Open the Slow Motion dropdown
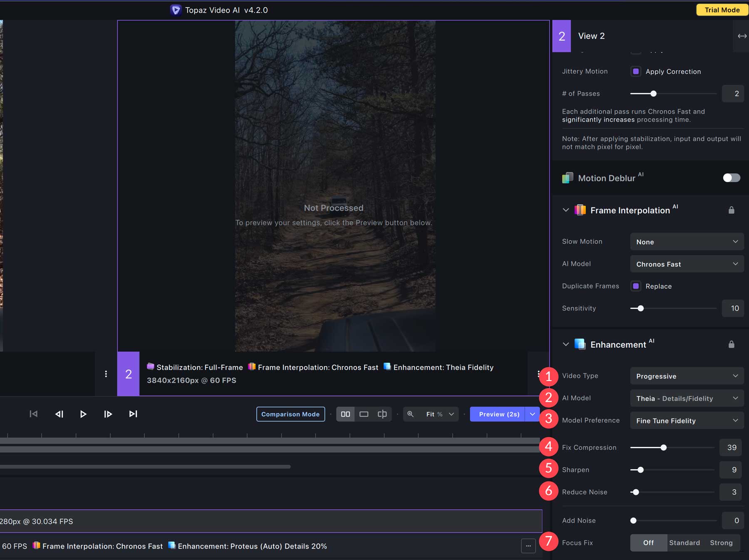Screen dimensions: 749x560 tap(687, 241)
